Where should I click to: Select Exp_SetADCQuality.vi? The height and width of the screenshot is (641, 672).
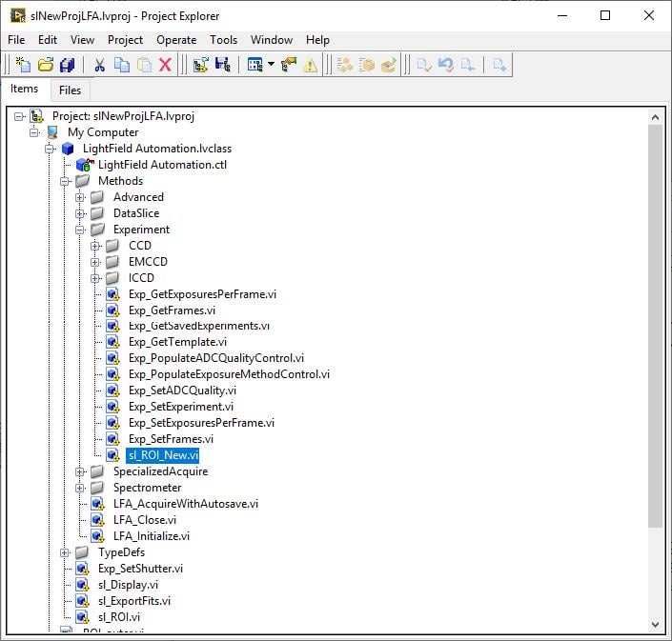click(x=182, y=391)
